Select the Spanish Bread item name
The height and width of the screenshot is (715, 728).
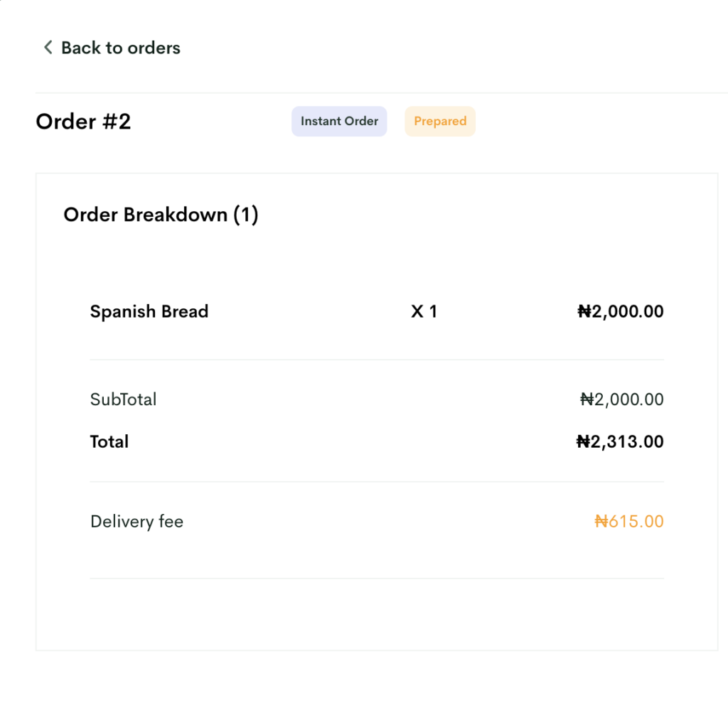[x=149, y=311]
